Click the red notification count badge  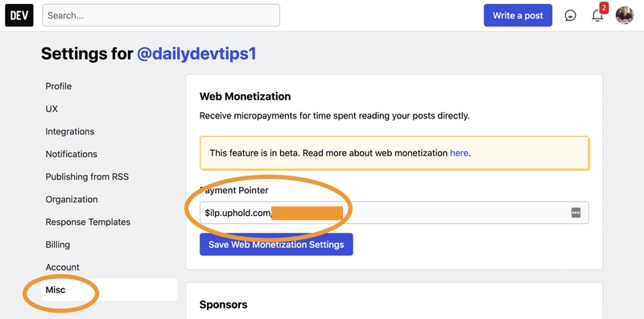point(603,7)
